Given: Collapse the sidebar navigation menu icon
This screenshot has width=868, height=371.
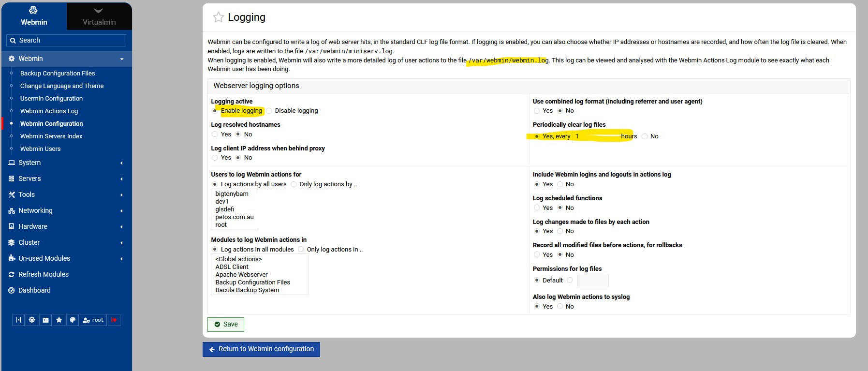Looking at the screenshot, I should coord(18,320).
